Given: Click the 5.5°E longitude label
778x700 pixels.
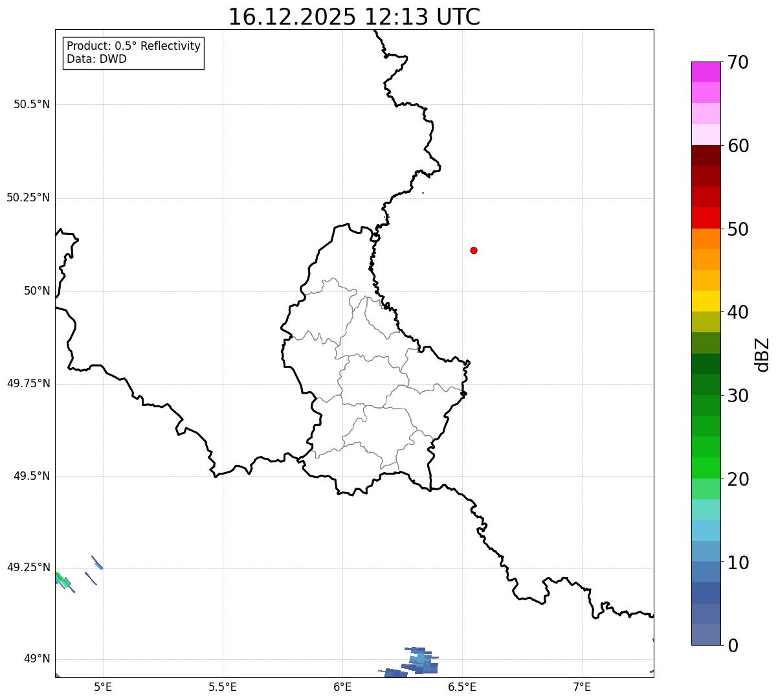Looking at the screenshot, I should [223, 686].
